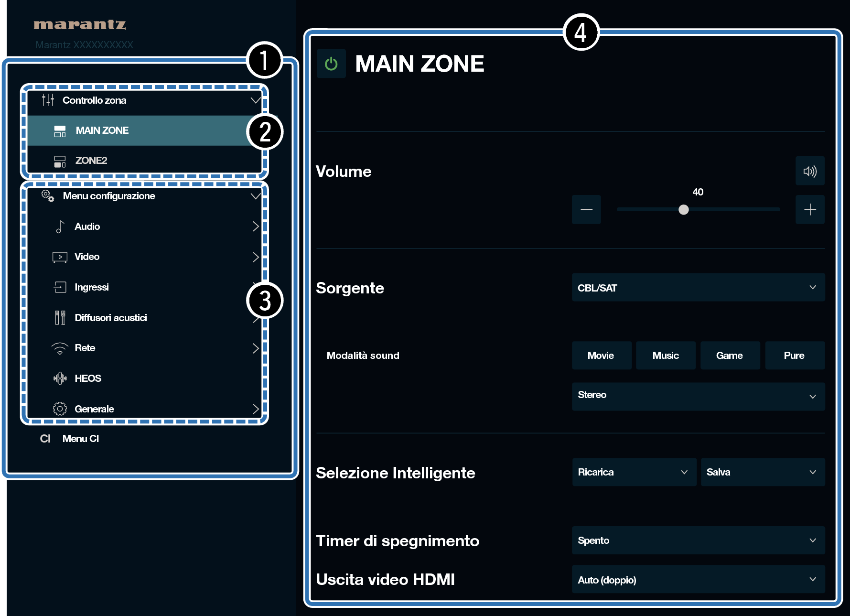Click the Diffusori acustici speakers icon
This screenshot has height=616, width=850.
click(60, 318)
